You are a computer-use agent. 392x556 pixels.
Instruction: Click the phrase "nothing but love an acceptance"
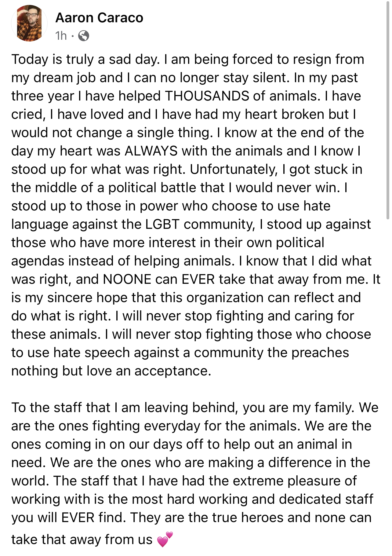tap(111, 371)
